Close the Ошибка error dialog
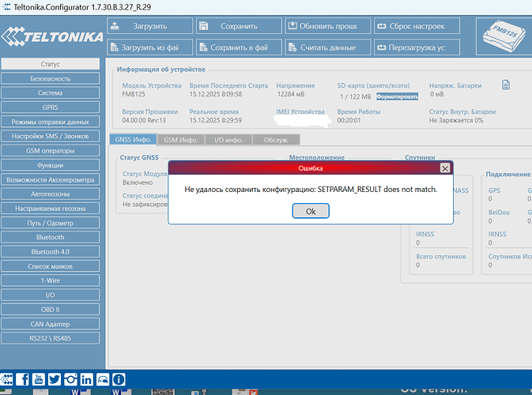Screen dimensions: 532x395 (x=445, y=168)
